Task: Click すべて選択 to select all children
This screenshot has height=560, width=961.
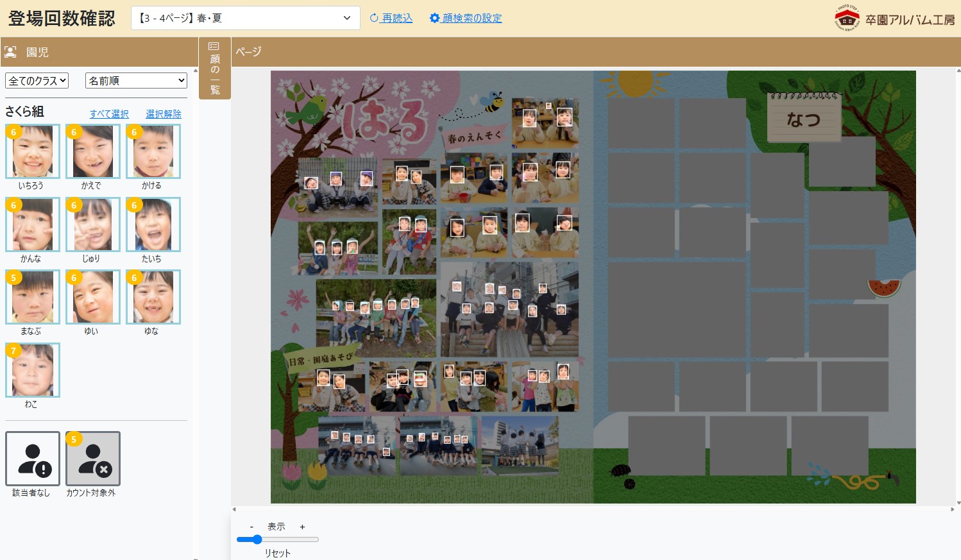Action: 109,114
